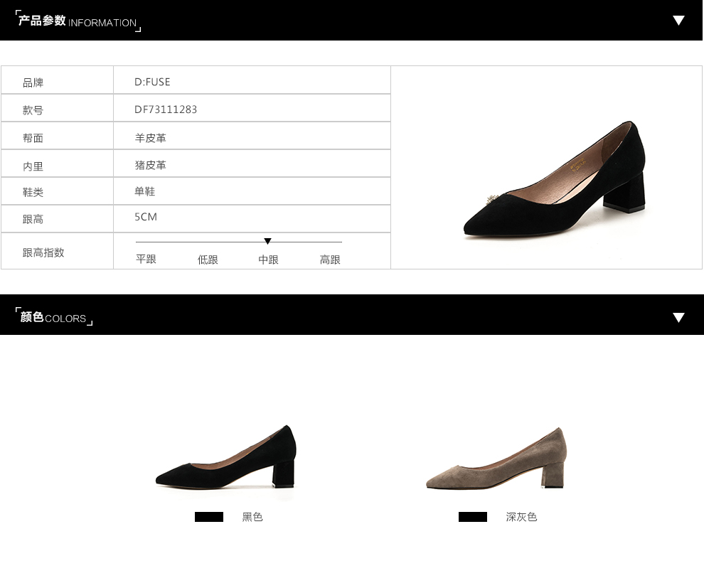The height and width of the screenshot is (588, 704).
Task: Click the 产品参数 INFORMATION heading
Action: coord(78,21)
